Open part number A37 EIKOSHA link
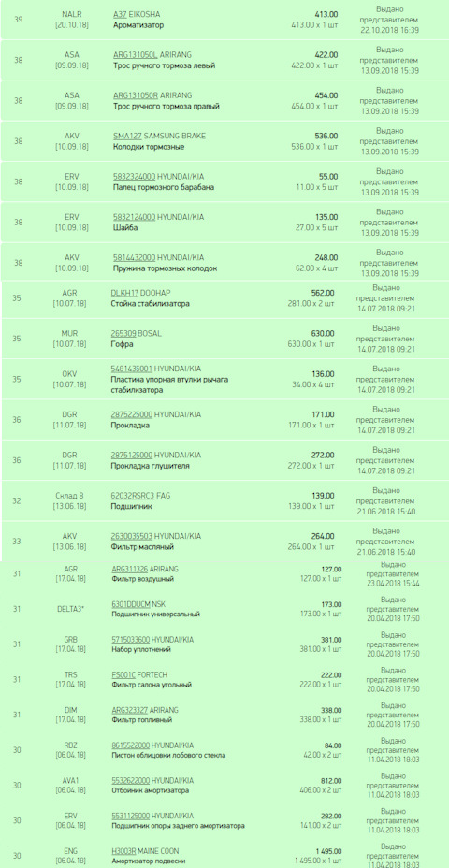The width and height of the screenshot is (449, 868). pyautogui.click(x=120, y=15)
